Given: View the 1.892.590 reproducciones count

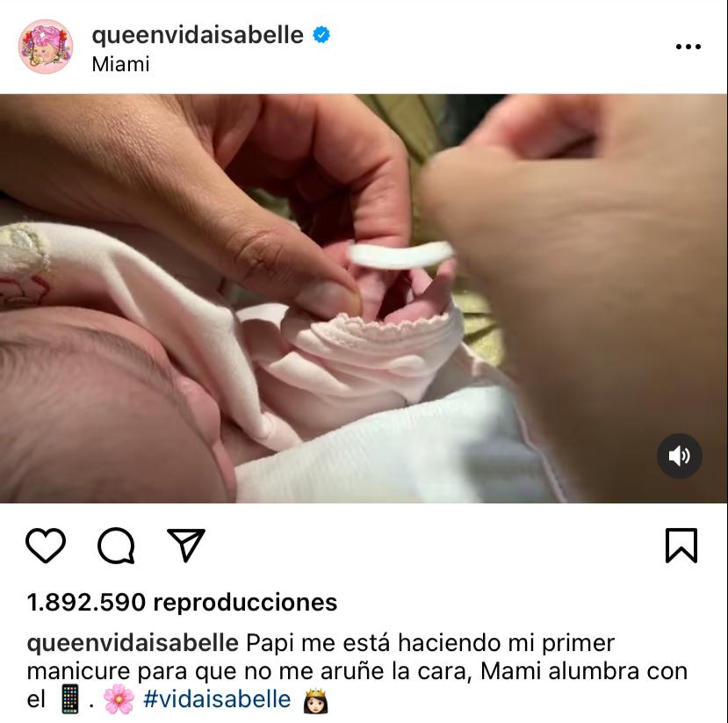Looking at the screenshot, I should [182, 603].
